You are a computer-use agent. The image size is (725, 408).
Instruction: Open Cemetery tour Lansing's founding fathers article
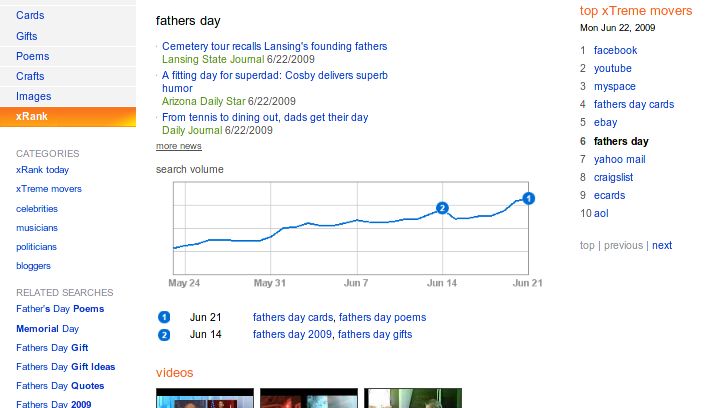pyautogui.click(x=274, y=46)
